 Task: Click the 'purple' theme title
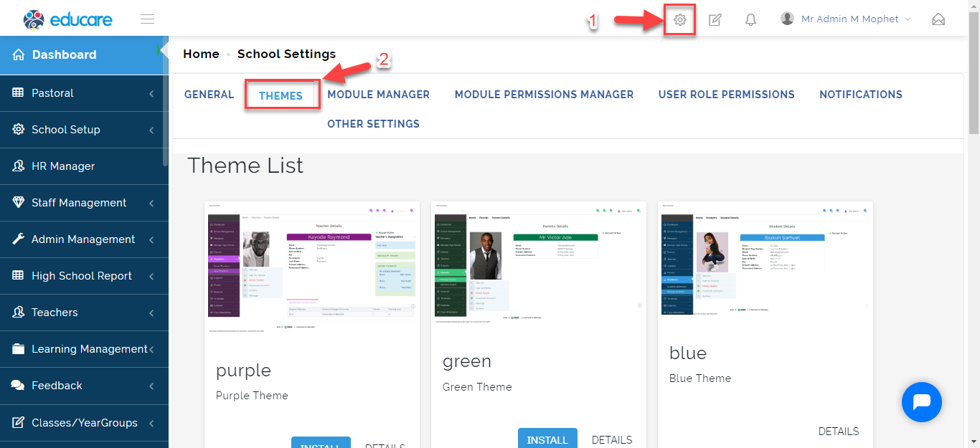[x=244, y=371]
